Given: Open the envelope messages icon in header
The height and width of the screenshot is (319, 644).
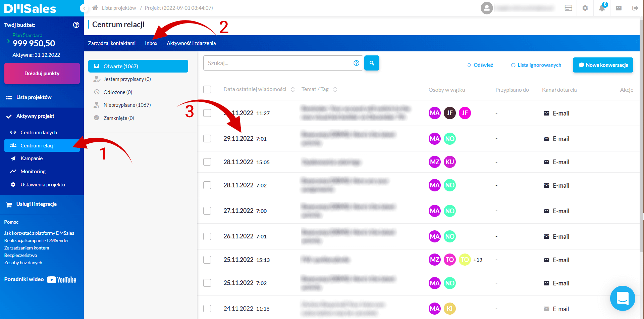Looking at the screenshot, I should (619, 8).
